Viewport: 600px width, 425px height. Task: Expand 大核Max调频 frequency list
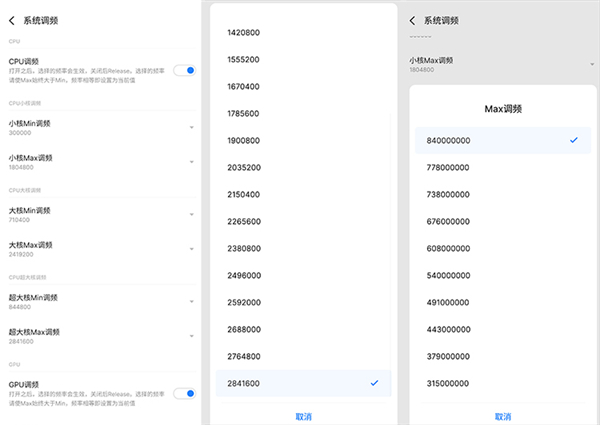100,248
